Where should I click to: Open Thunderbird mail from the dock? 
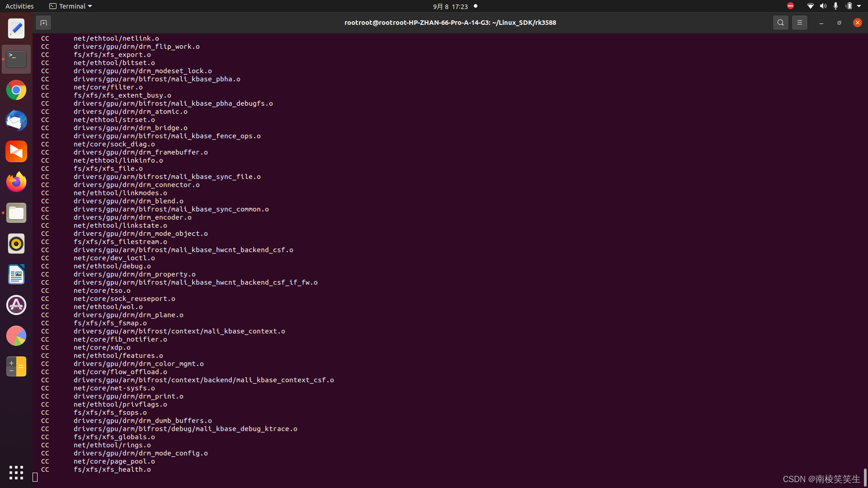click(16, 121)
